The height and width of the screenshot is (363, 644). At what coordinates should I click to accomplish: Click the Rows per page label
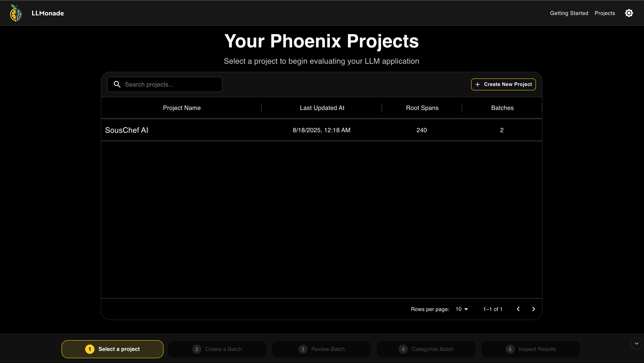[x=430, y=309]
